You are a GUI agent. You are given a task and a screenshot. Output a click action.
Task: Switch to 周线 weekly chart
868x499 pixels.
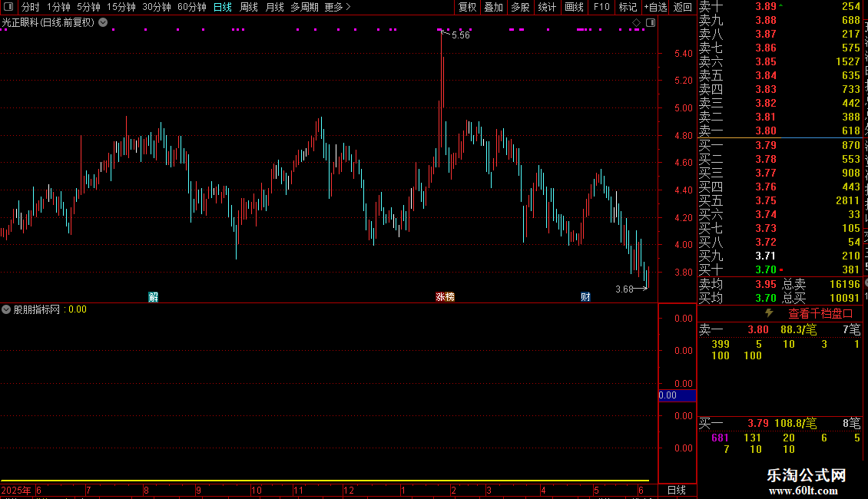pyautogui.click(x=249, y=7)
